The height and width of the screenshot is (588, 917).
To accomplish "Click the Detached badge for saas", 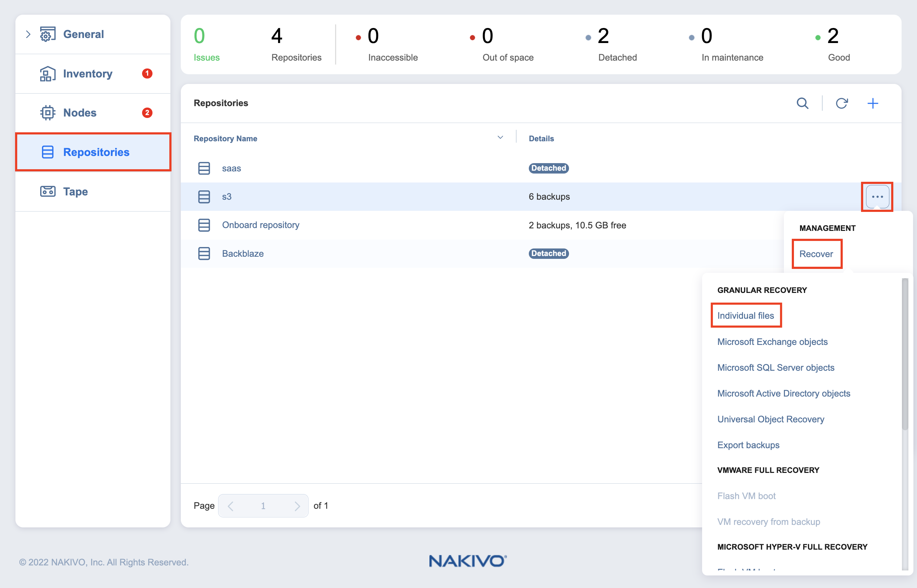I will pos(549,168).
